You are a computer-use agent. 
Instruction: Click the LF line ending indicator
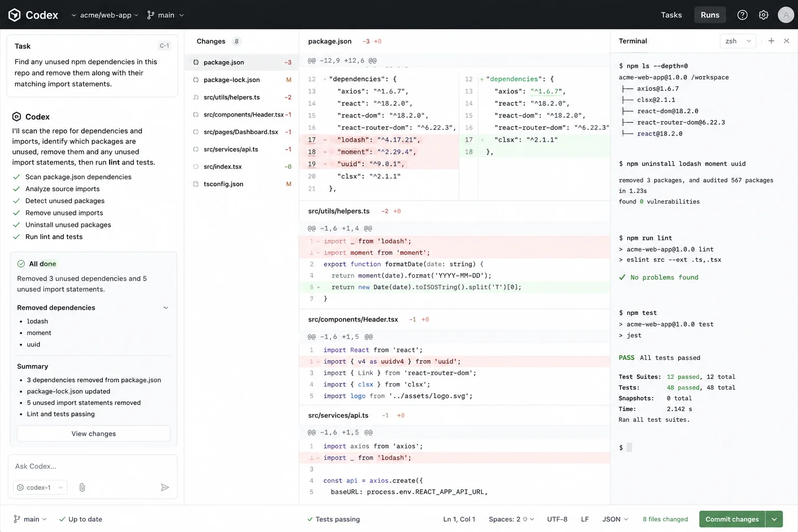[584, 519]
